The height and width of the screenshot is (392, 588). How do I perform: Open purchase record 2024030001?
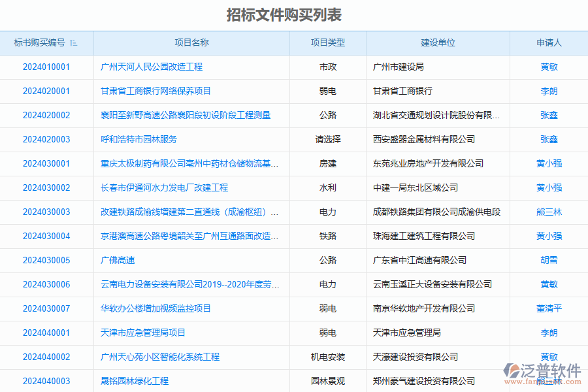pos(46,163)
